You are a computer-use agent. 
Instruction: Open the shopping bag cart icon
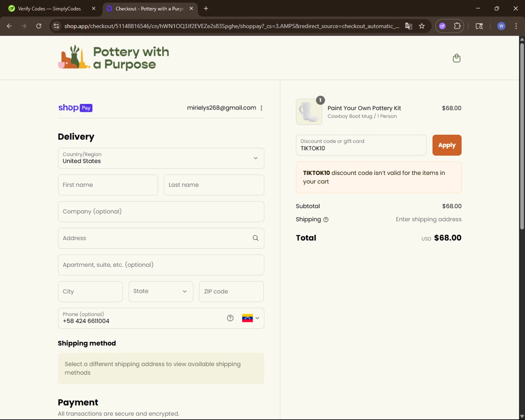[x=456, y=58]
